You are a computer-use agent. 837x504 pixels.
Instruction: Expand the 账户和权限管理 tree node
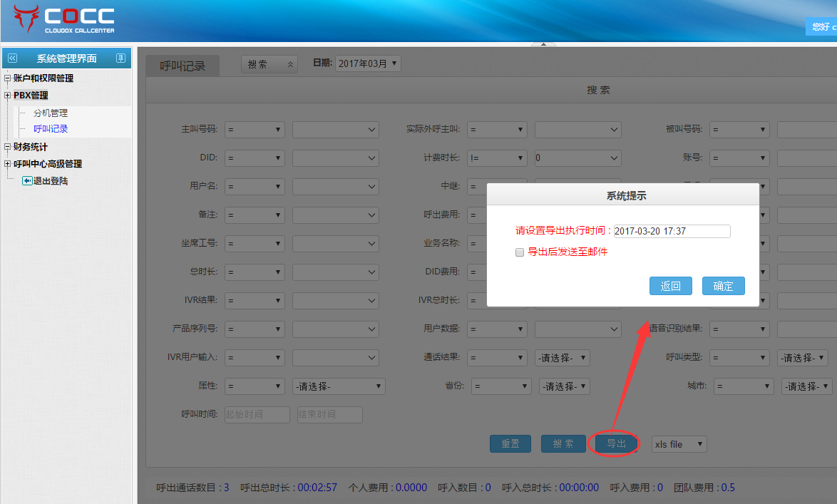pyautogui.click(x=7, y=78)
